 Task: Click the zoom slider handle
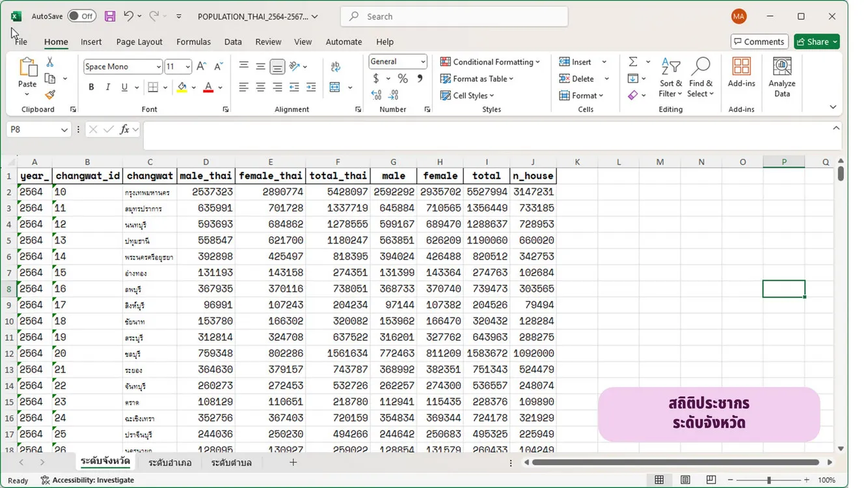click(768, 480)
